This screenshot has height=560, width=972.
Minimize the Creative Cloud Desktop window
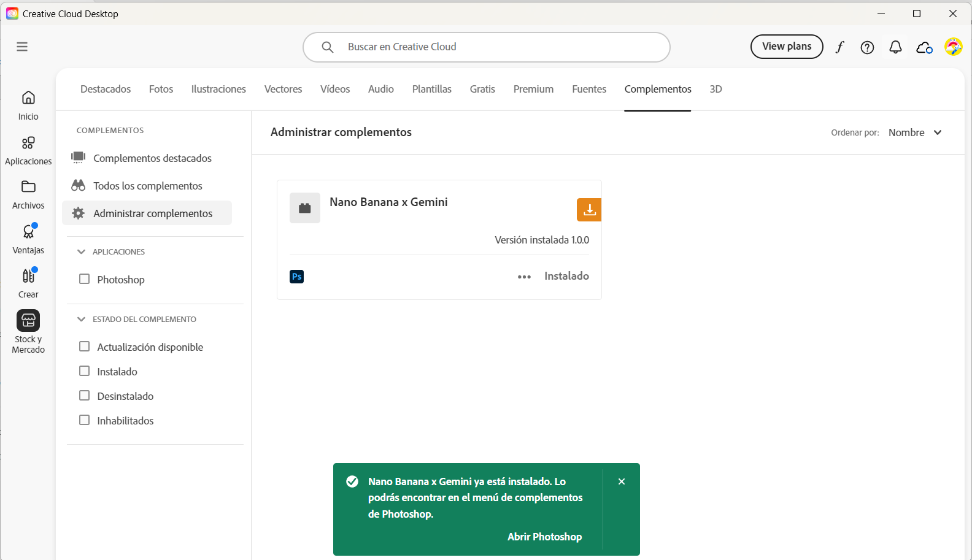coord(881,13)
